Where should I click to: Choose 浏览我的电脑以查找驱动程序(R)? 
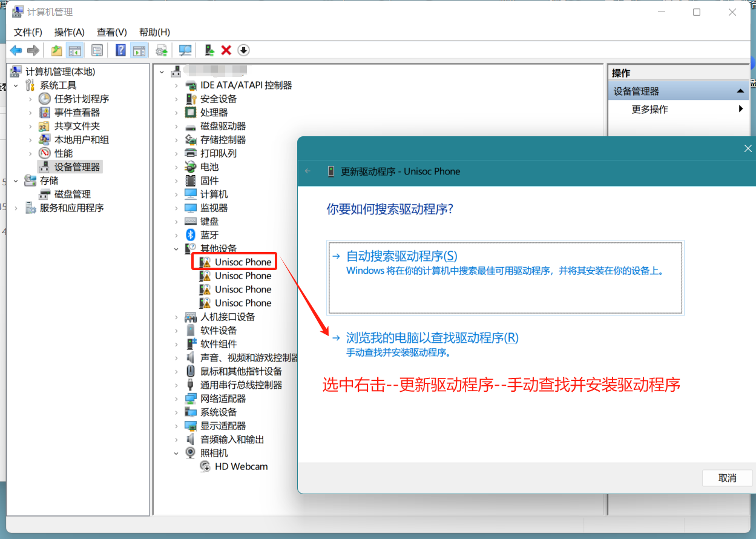pos(432,338)
